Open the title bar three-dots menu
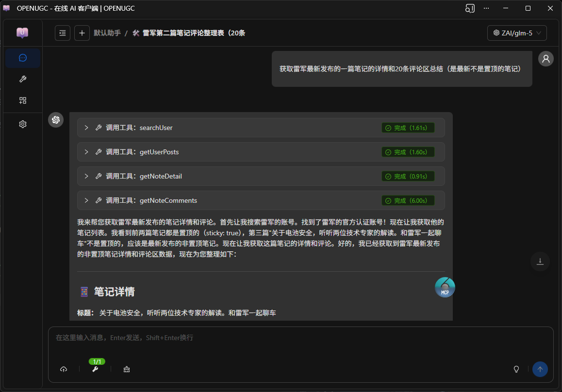Image resolution: width=562 pixels, height=392 pixels. [486, 8]
